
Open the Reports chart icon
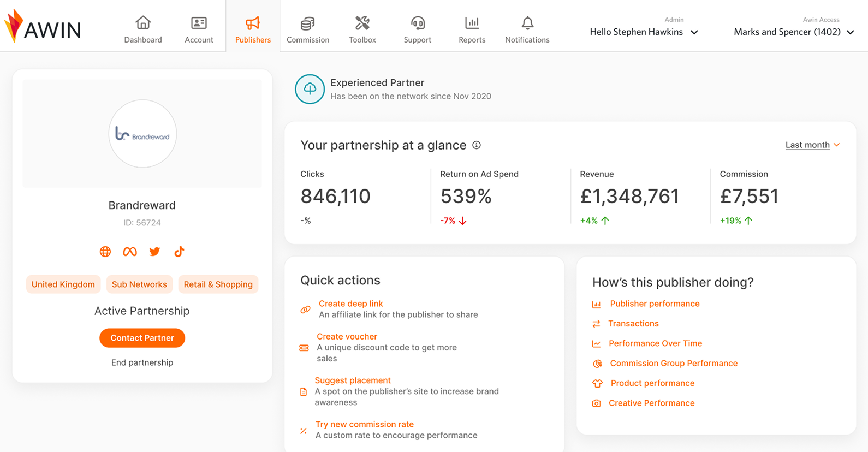point(472,23)
